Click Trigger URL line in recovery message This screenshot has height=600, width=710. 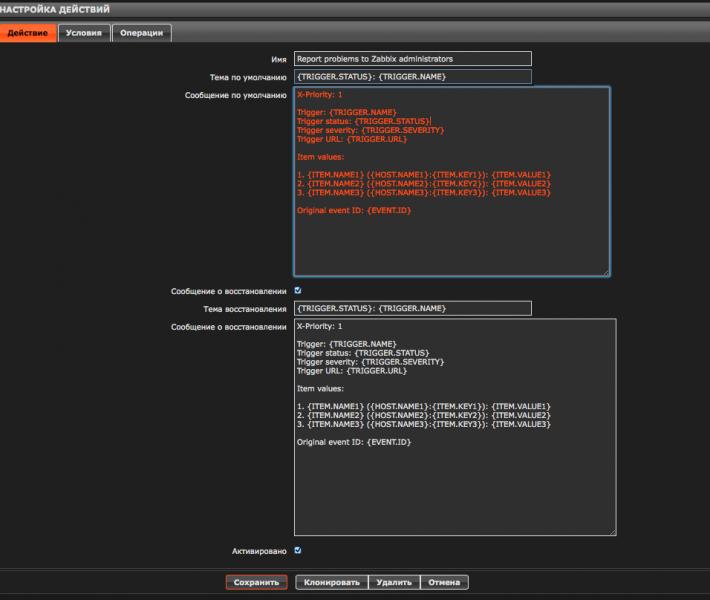point(352,370)
